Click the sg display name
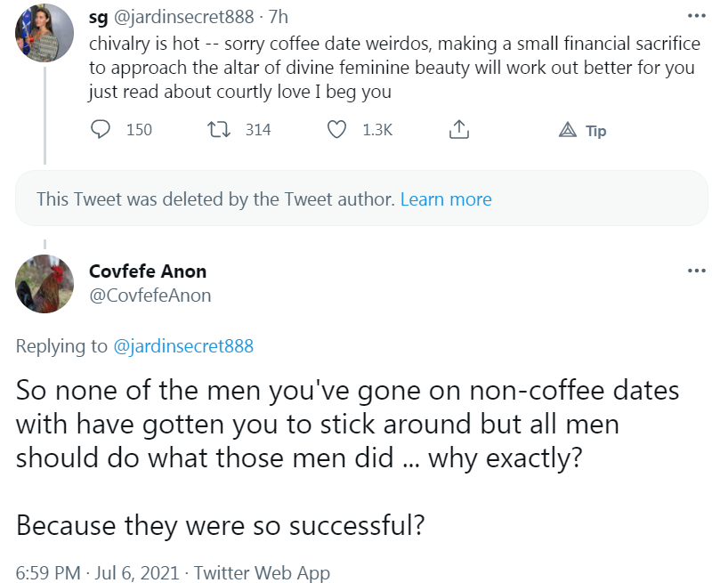Screen dimensions: 728x583 98,17
